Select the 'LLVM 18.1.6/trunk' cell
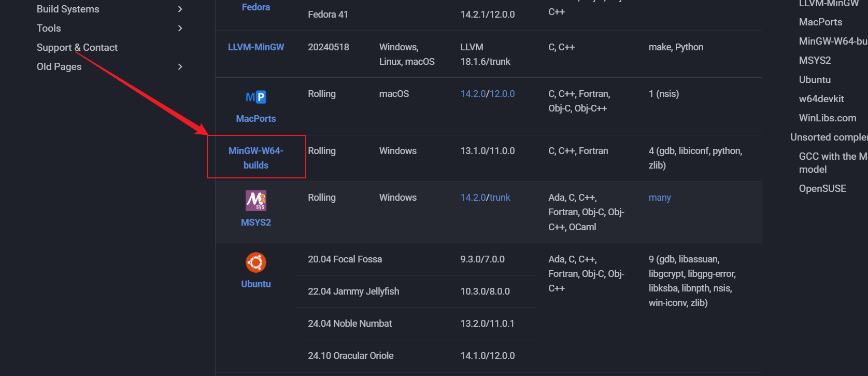Image resolution: width=868 pixels, height=376 pixels. pos(485,54)
